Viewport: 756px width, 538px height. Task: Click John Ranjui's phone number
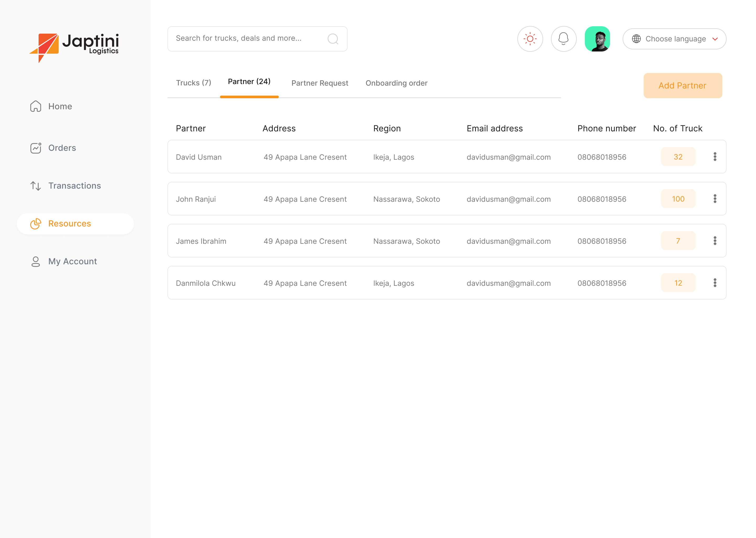(601, 199)
